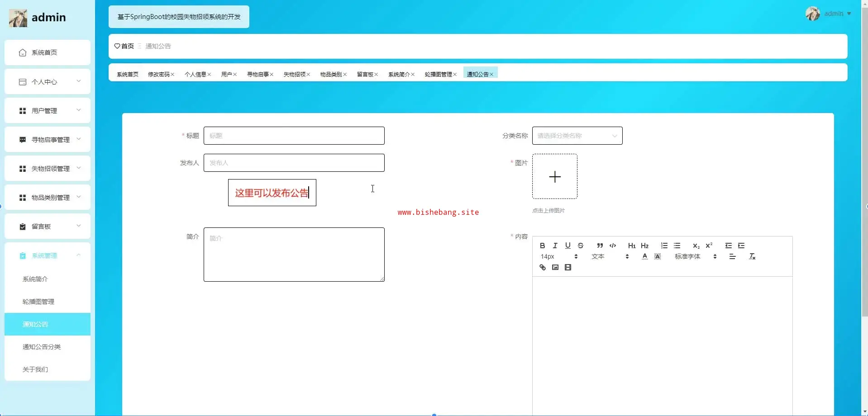Create an ordered numbered list
Viewport: 868px width, 416px height.
pos(664,246)
